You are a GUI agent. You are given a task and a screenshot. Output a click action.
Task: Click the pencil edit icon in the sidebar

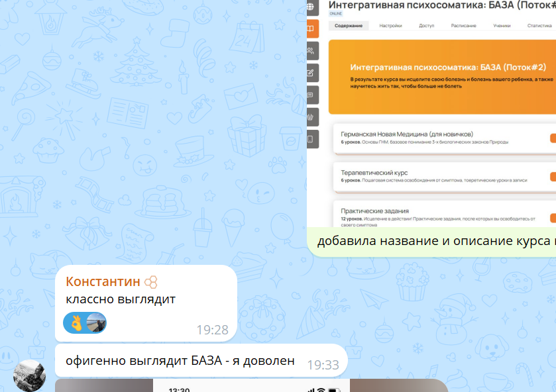[312, 73]
